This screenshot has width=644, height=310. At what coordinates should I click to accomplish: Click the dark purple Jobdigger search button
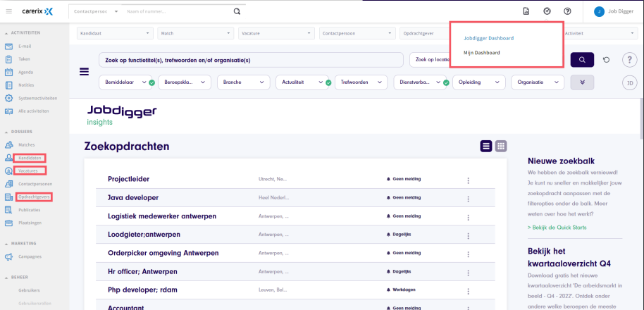[582, 60]
